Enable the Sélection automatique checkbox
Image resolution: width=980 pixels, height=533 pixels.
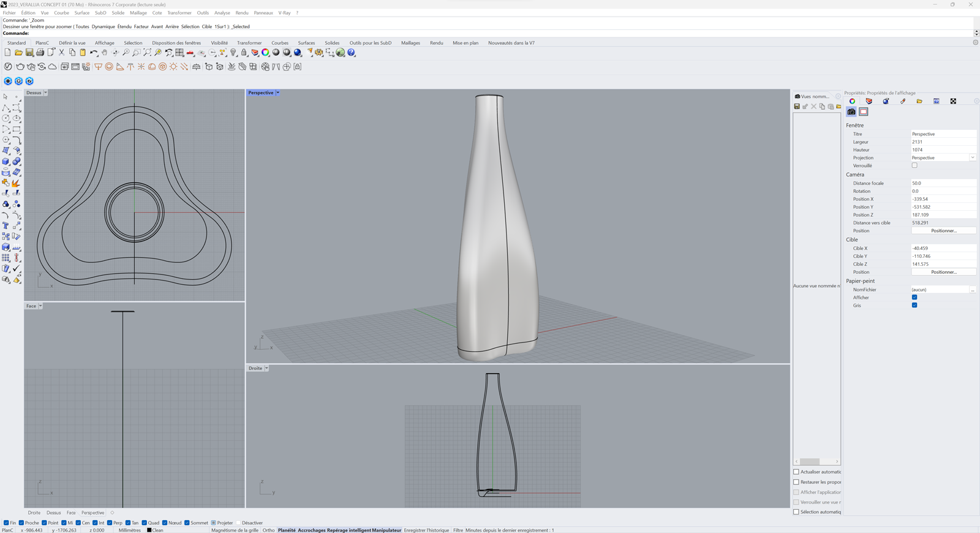tap(796, 512)
